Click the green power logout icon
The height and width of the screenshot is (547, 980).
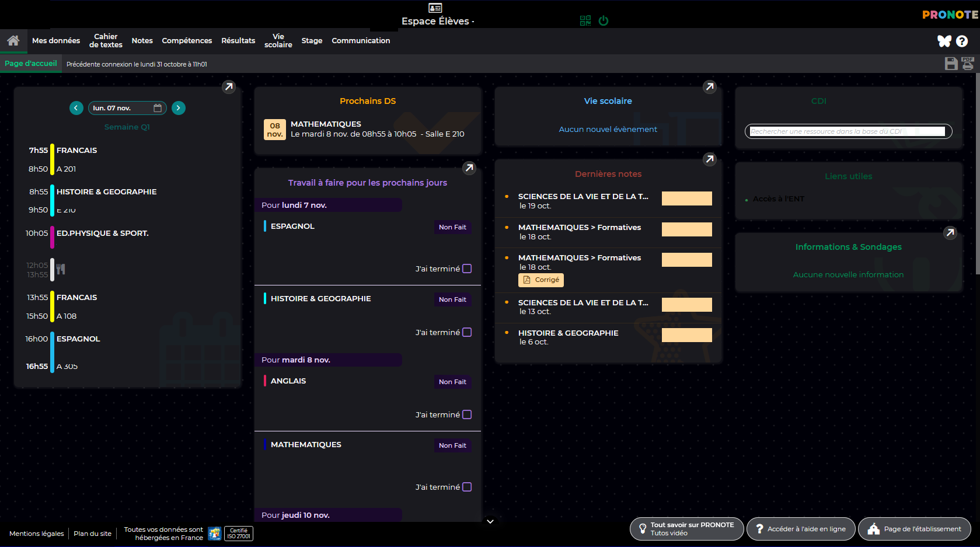click(x=604, y=21)
